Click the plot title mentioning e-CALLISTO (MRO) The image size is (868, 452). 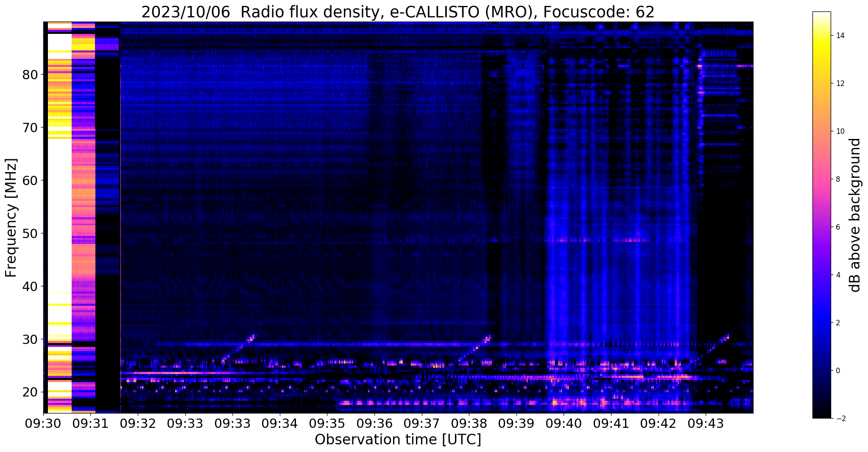pyautogui.click(x=398, y=12)
